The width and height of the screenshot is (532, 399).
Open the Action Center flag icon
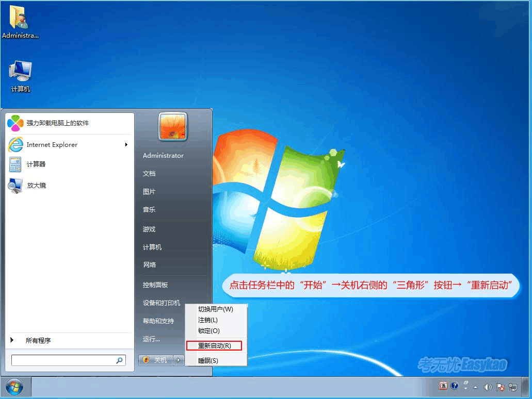coord(500,387)
